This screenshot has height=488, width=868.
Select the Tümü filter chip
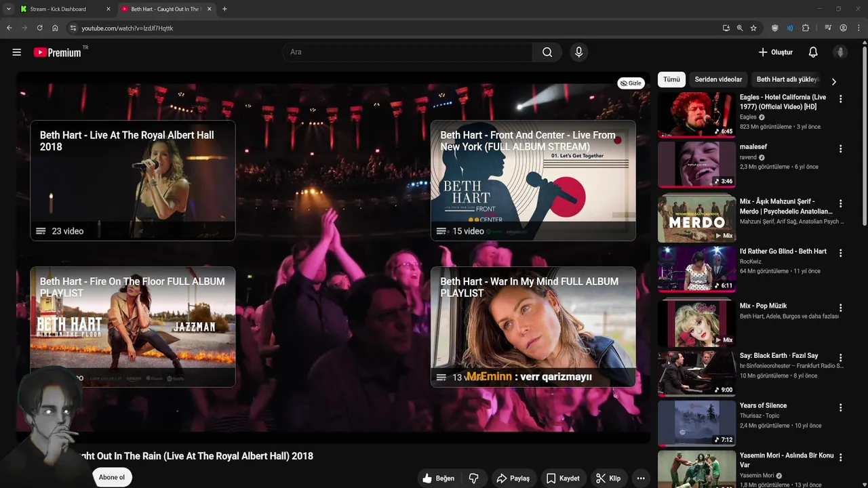671,79
